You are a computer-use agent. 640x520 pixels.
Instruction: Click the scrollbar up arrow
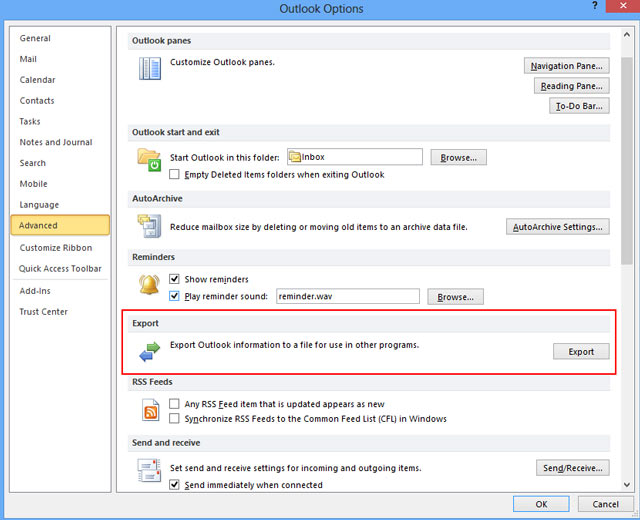tap(627, 35)
